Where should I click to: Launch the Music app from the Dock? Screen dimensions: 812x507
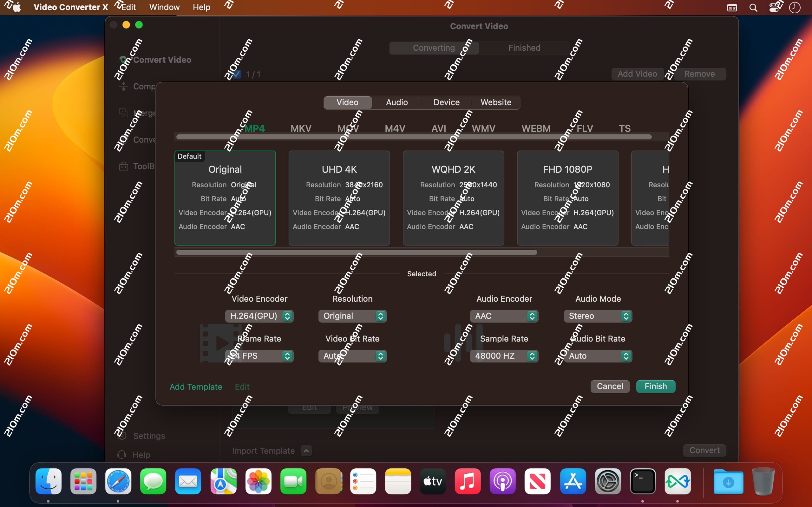(467, 482)
